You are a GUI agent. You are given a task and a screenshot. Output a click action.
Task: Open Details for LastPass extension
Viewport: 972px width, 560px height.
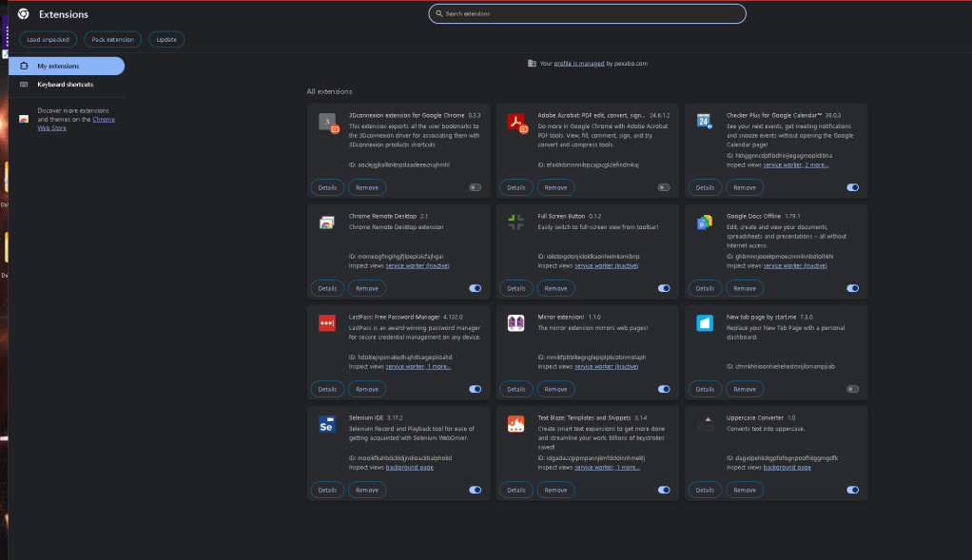(327, 390)
